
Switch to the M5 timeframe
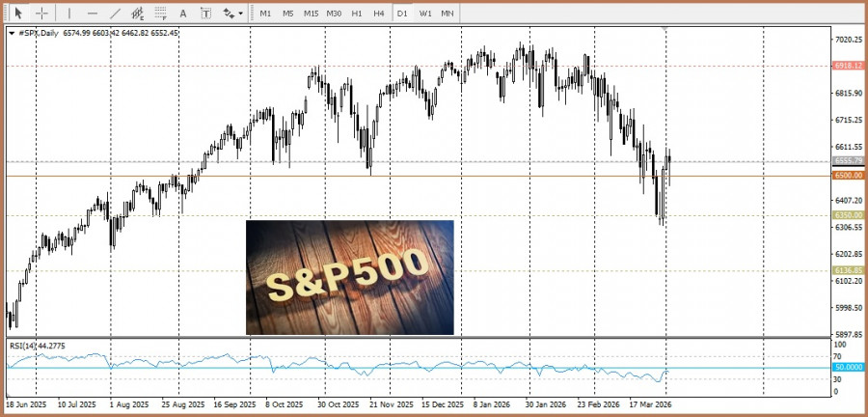point(287,13)
